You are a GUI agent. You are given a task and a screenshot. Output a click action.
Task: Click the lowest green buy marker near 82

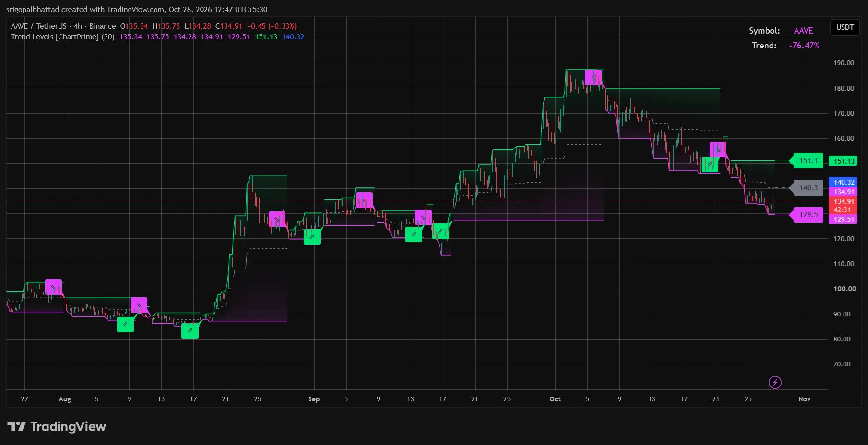pyautogui.click(x=190, y=330)
